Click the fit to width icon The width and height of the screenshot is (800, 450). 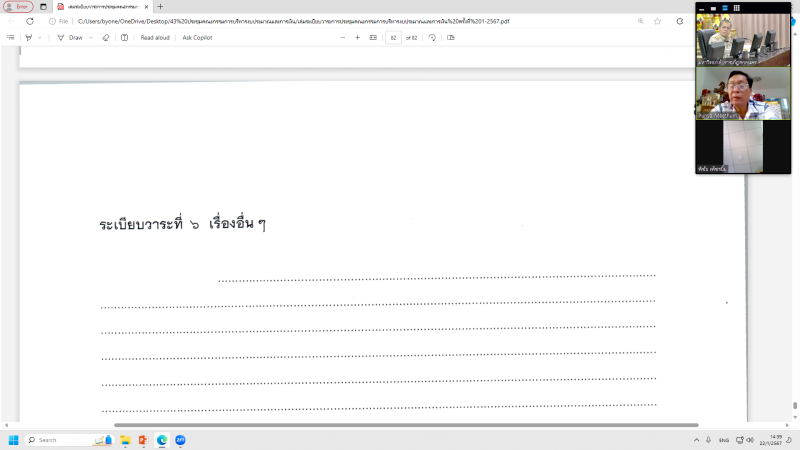(x=373, y=37)
